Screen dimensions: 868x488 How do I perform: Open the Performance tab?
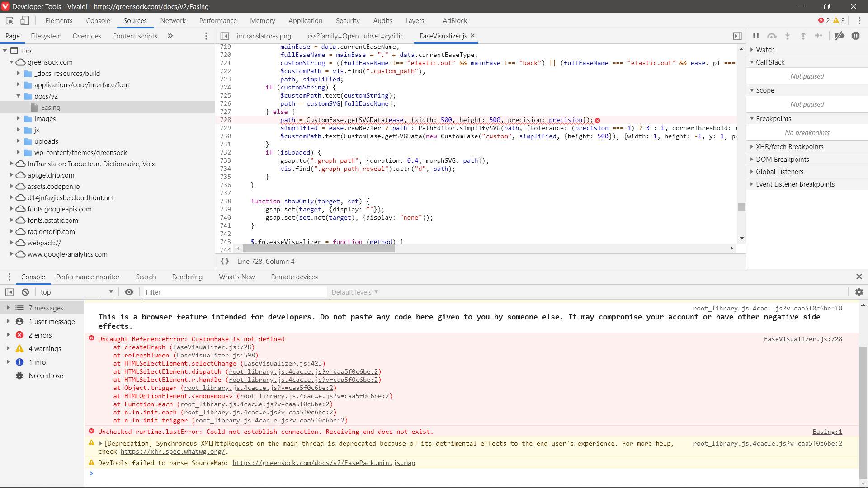click(x=218, y=20)
